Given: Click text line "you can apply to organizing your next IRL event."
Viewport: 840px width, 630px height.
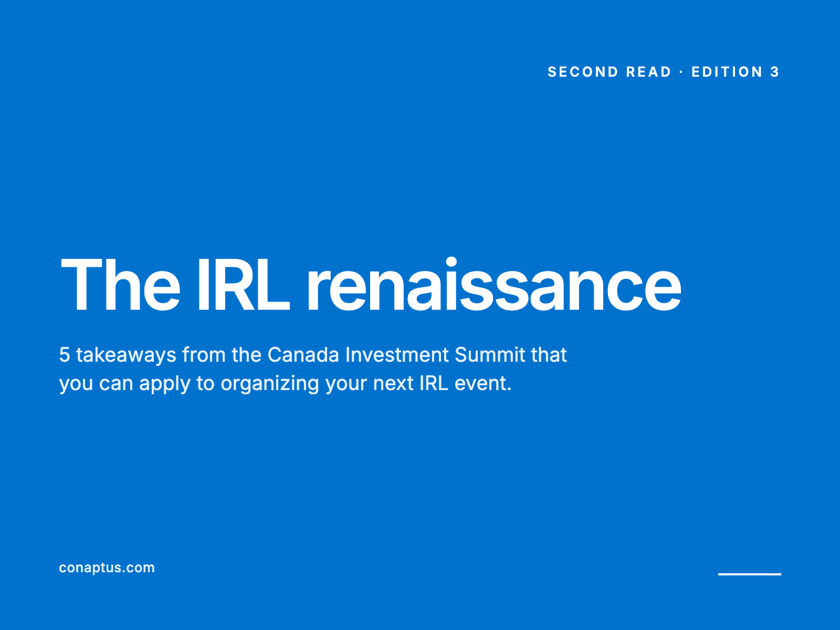Looking at the screenshot, I should (285, 383).
